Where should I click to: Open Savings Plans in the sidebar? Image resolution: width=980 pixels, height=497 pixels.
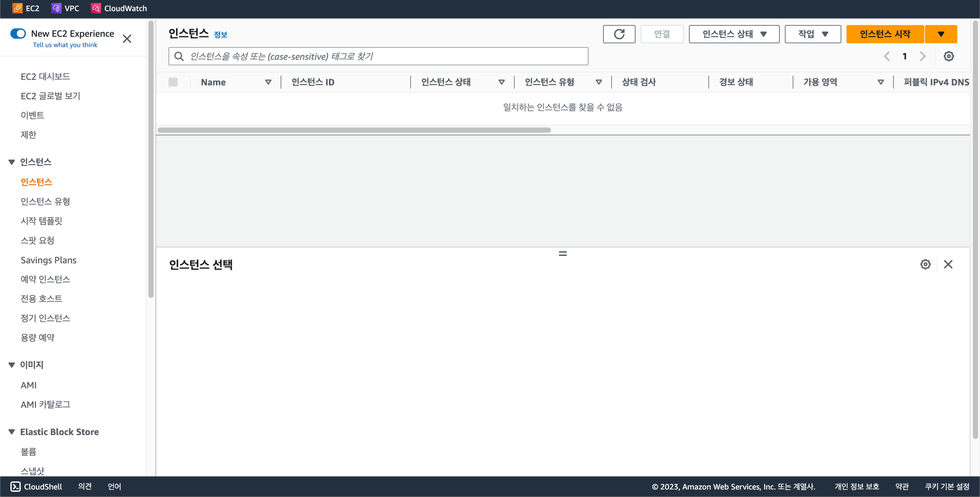click(48, 260)
